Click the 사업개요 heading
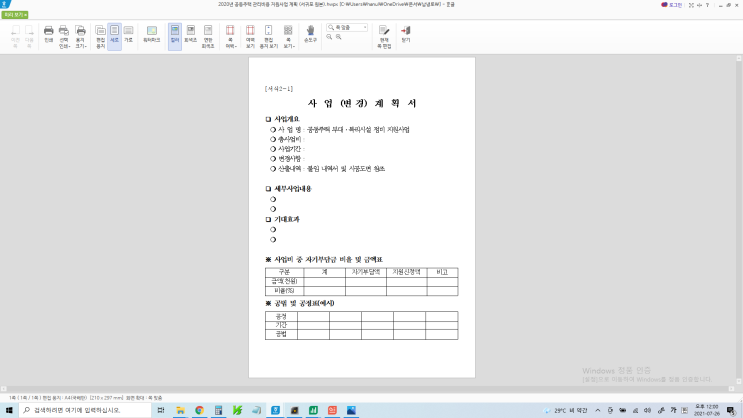 [x=287, y=119]
